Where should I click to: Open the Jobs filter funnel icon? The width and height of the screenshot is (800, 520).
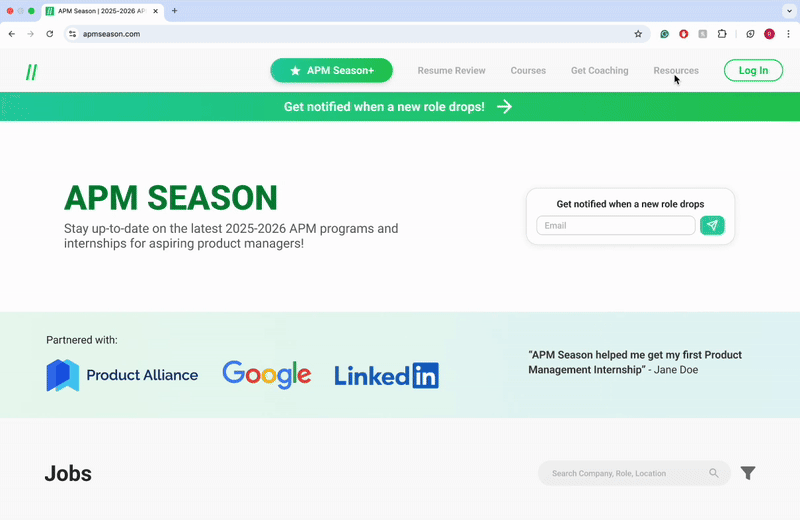point(748,473)
